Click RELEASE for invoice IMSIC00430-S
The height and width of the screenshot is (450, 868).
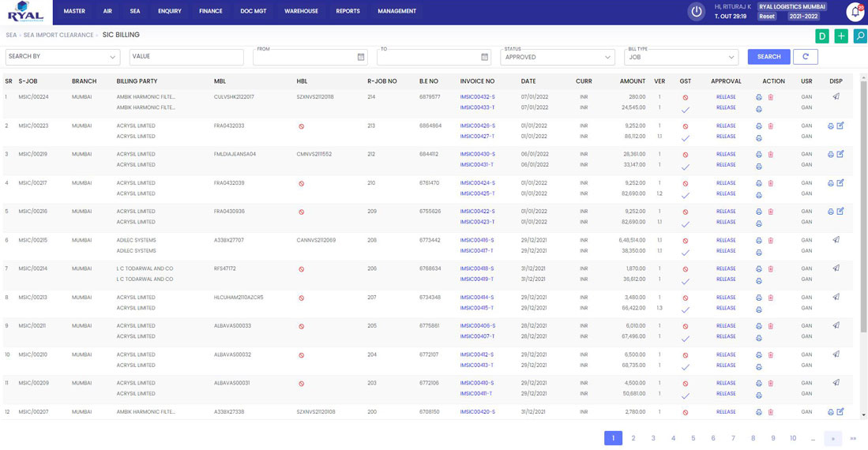point(726,155)
